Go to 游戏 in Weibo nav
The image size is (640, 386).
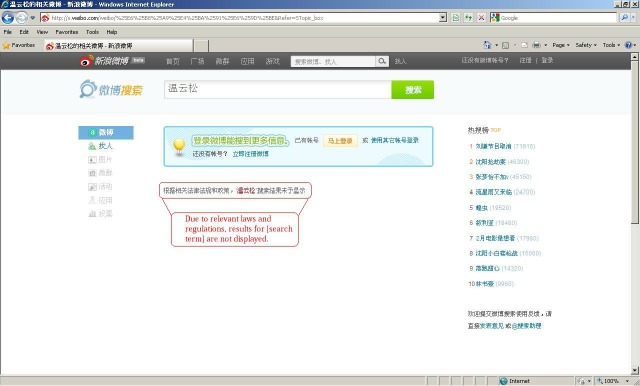(273, 61)
